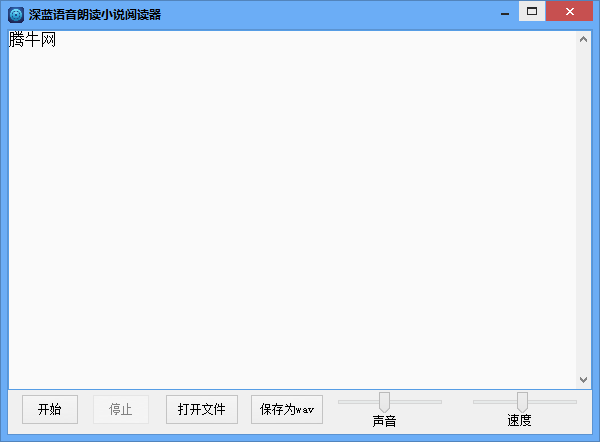Click the 开始 button to start reading

click(x=50, y=409)
